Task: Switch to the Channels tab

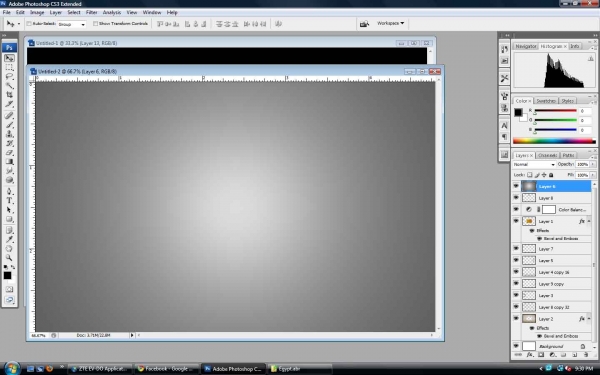Action: 547,155
